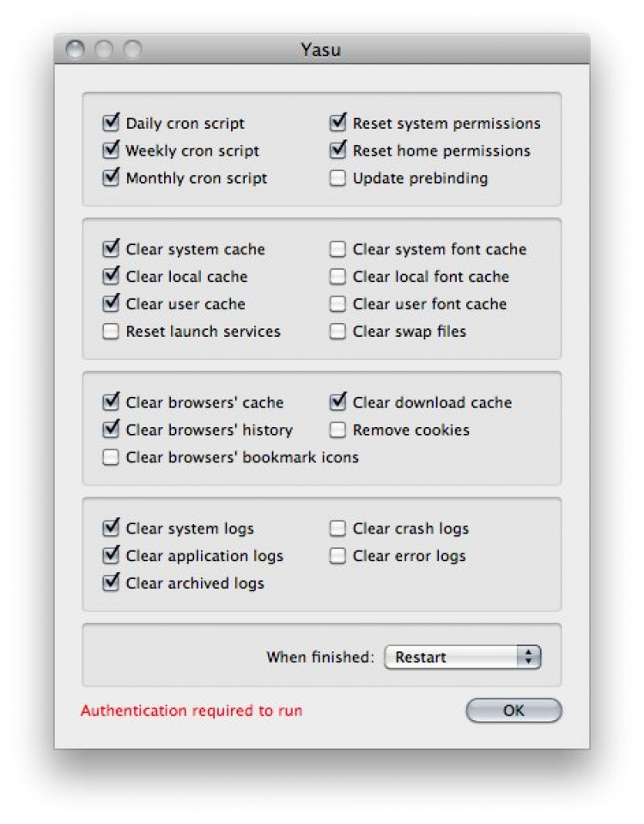Open the When finished Restart dropdown
This screenshot has width=644, height=824.
pos(463,657)
